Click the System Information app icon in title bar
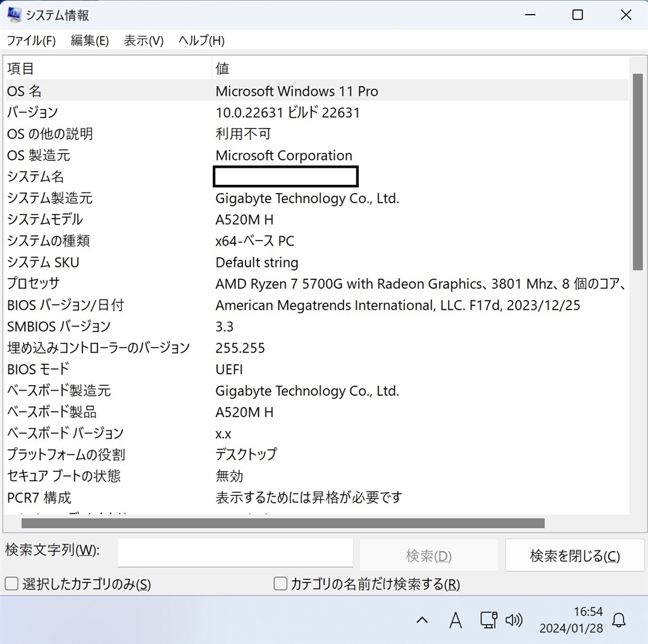 point(14,15)
